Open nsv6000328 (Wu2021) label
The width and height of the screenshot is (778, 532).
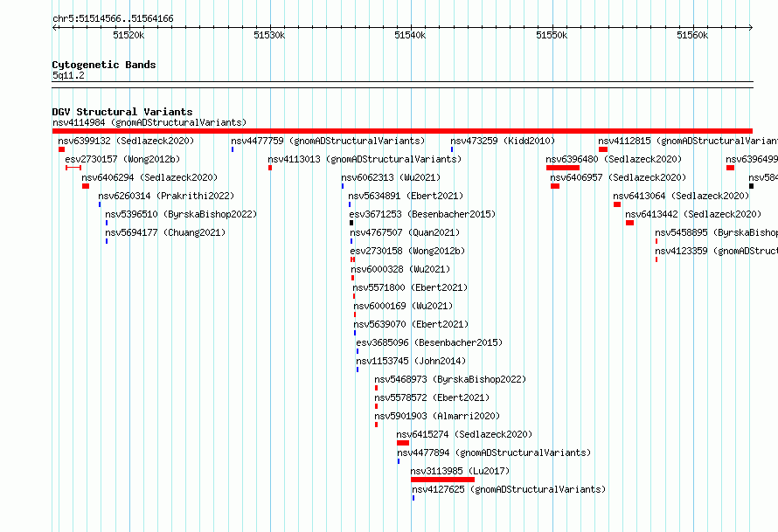400,269
